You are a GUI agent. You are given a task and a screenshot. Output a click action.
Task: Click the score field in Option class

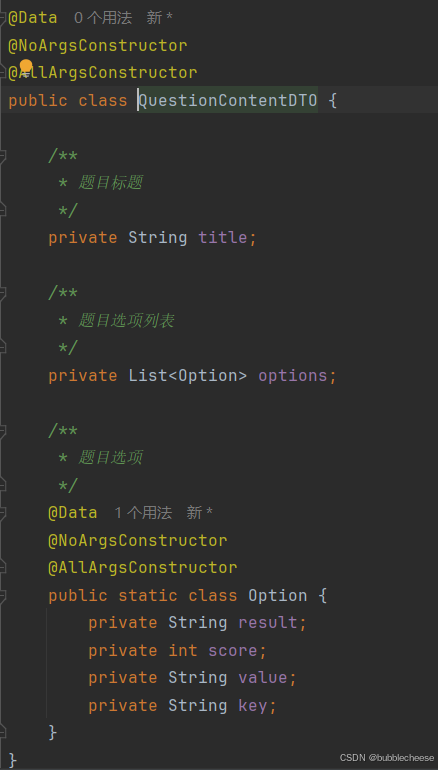[233, 651]
